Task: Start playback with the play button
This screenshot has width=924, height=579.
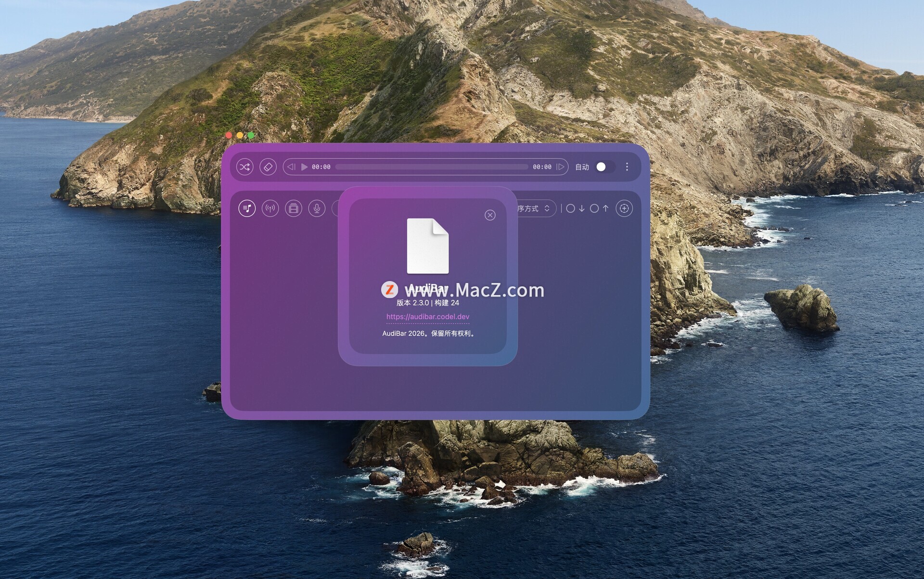Action: (304, 167)
